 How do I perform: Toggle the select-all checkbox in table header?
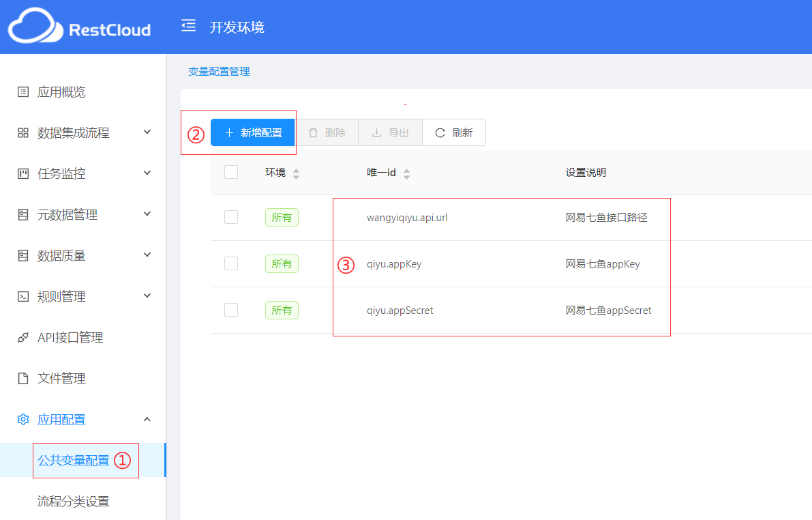231,172
